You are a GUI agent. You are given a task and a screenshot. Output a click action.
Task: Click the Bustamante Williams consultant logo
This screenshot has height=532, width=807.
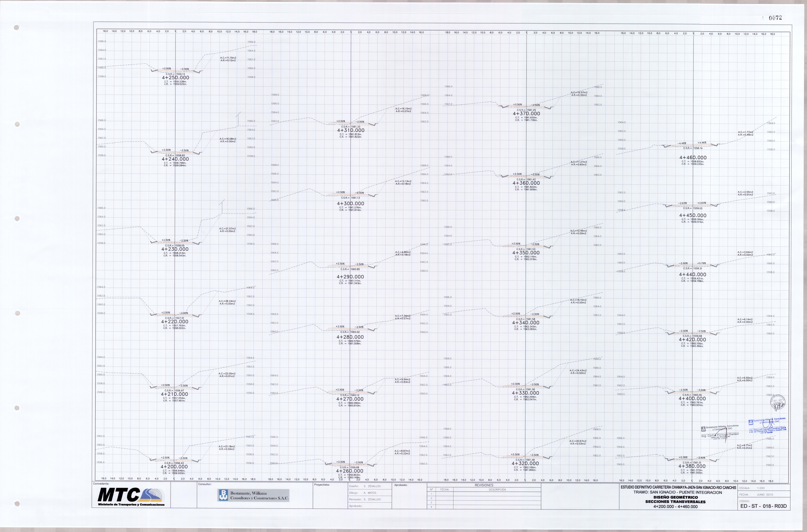253,495
